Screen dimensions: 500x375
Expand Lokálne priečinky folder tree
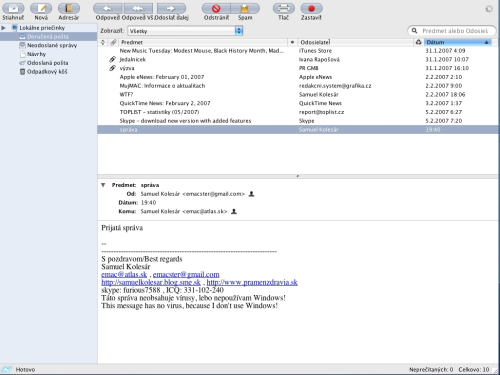click(x=4, y=28)
